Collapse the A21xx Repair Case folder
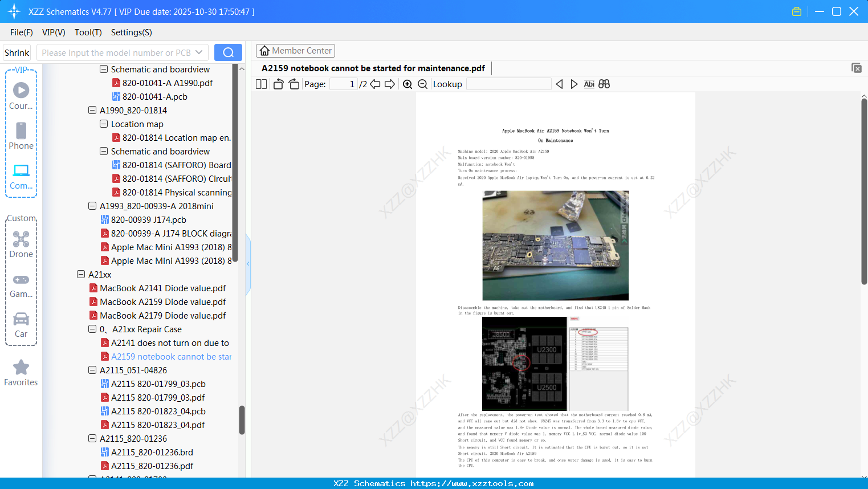 click(92, 329)
